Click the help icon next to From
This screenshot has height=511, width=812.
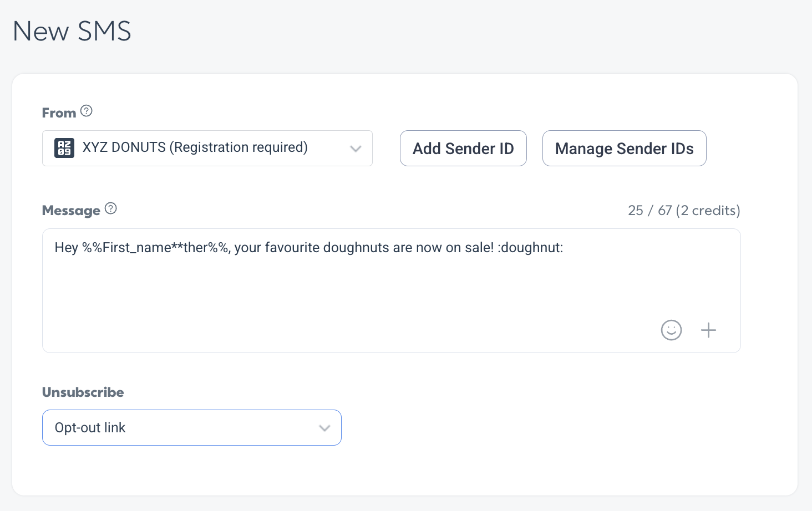(x=87, y=111)
